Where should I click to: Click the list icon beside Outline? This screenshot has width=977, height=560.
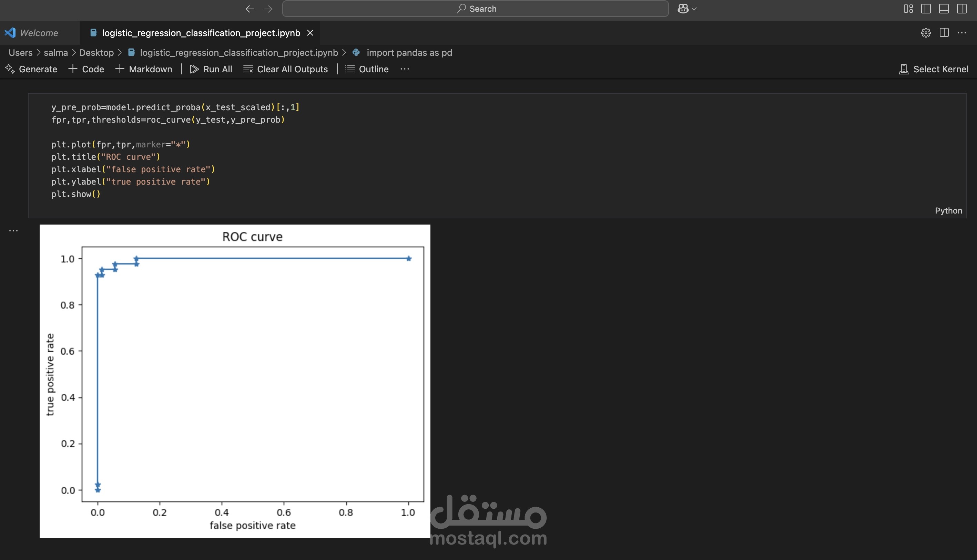click(350, 69)
